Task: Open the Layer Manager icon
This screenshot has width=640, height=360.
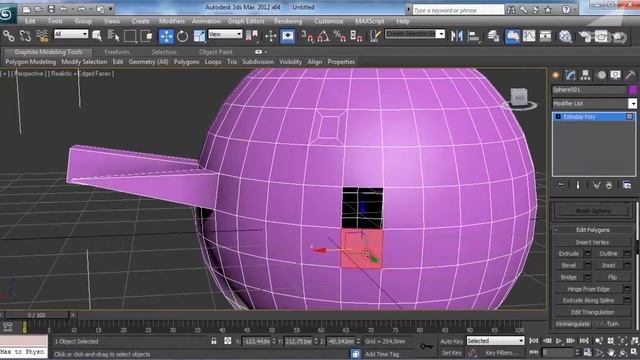Action: coord(493,36)
